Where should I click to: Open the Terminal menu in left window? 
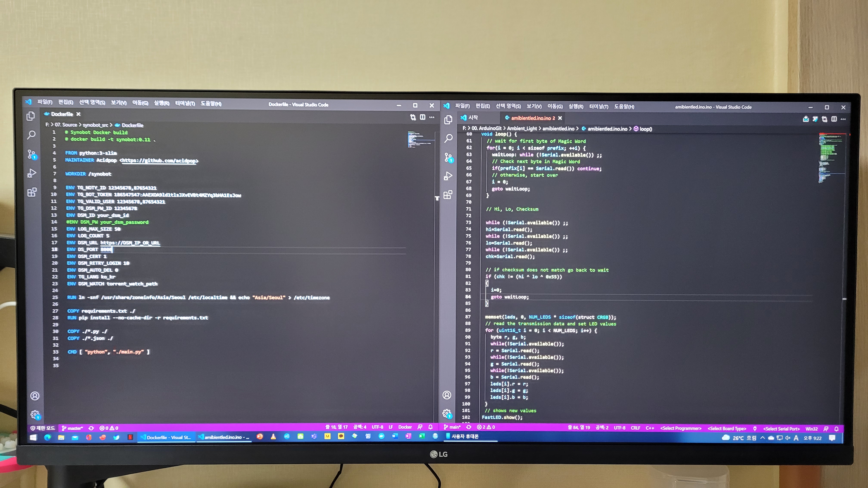coord(185,103)
